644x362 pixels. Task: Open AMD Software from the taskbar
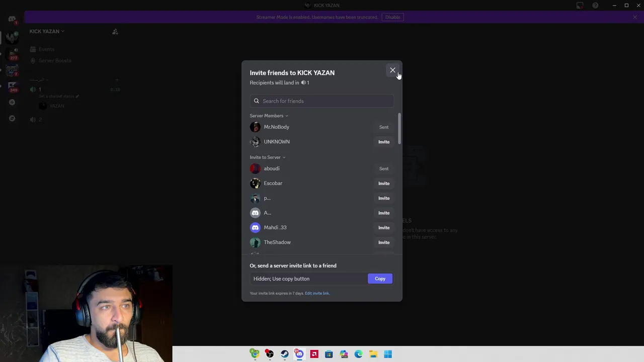(x=314, y=354)
